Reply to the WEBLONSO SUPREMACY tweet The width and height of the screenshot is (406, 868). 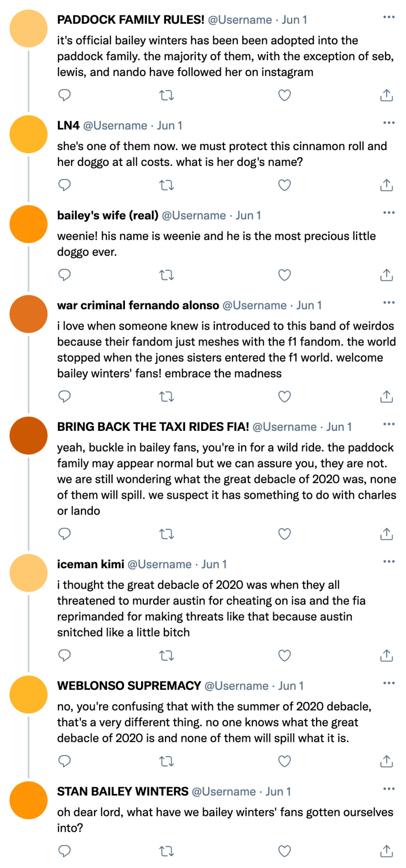[65, 761]
